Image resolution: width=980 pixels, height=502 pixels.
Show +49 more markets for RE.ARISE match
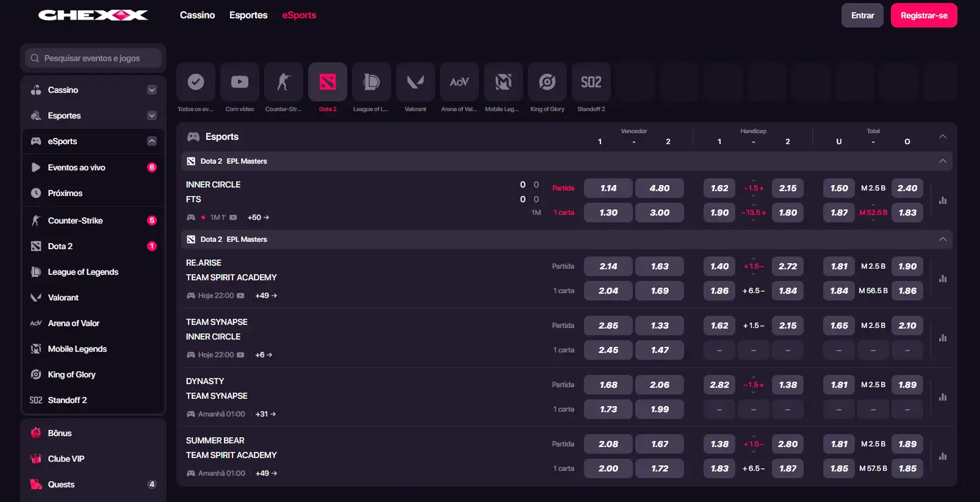[x=266, y=296]
